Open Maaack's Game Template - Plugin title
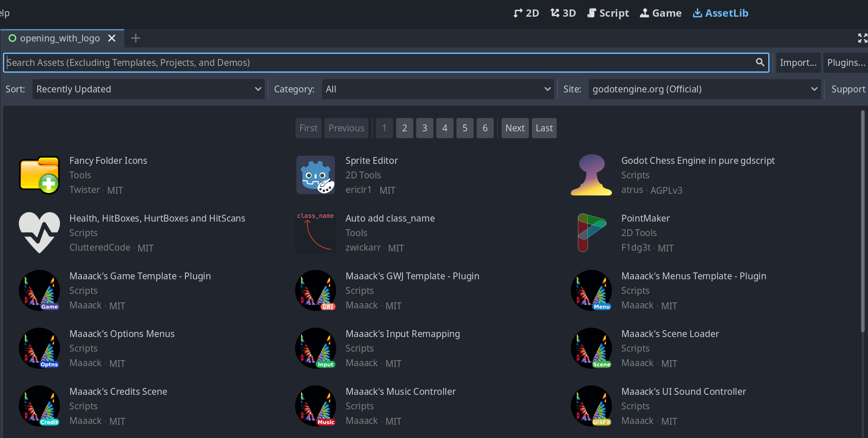Screen dimensions: 868x438 pos(140,276)
